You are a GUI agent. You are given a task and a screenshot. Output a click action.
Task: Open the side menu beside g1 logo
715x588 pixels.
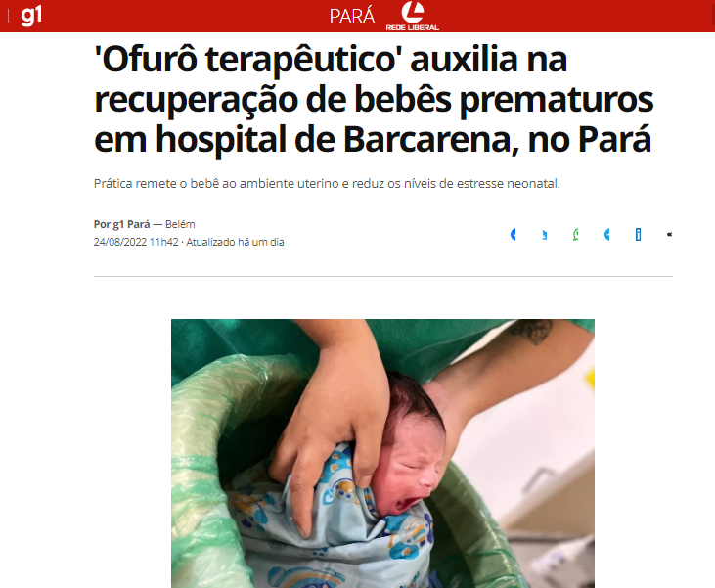(x=8, y=16)
